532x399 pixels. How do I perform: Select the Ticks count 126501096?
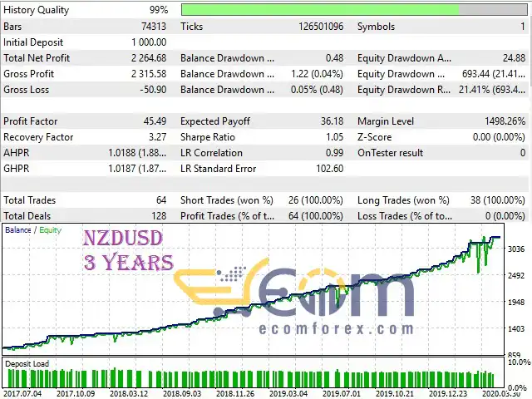click(x=321, y=27)
